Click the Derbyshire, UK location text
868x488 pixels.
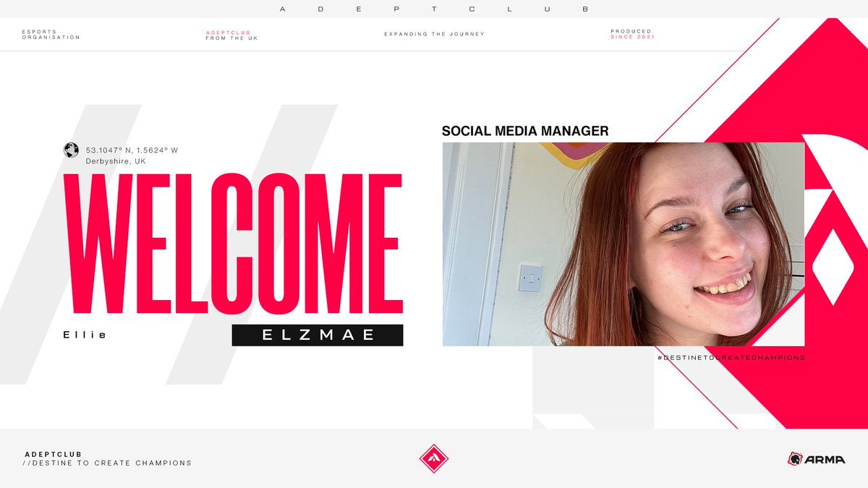pos(116,161)
